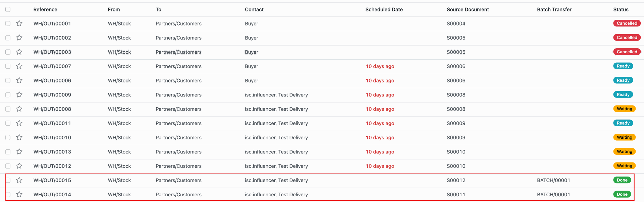Click the star icon for WH/OUT/00009
The width and height of the screenshot is (644, 202).
coord(19,95)
